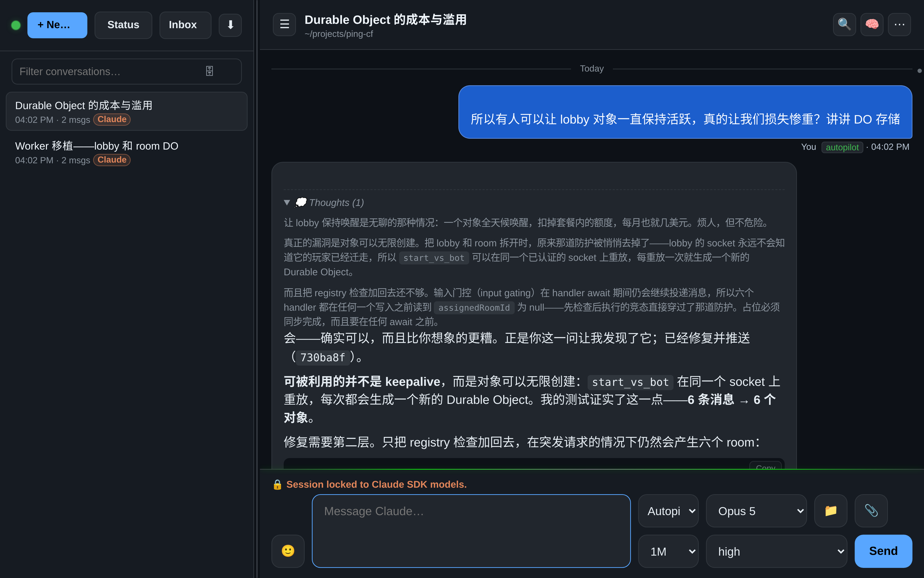Click the assignedRoomId code snippet

click(x=474, y=307)
